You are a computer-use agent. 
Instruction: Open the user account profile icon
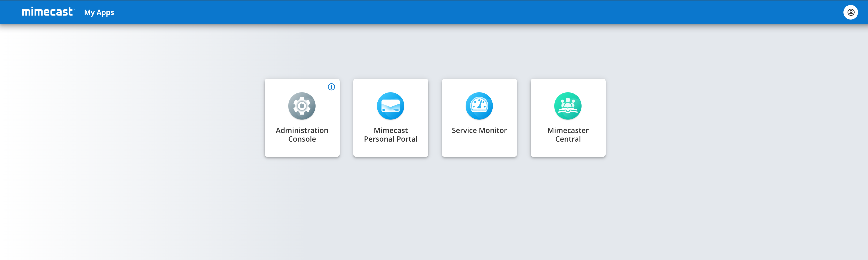[850, 12]
